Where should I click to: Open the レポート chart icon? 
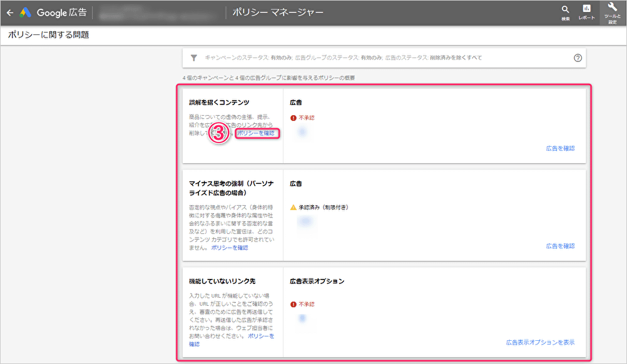pyautogui.click(x=586, y=12)
